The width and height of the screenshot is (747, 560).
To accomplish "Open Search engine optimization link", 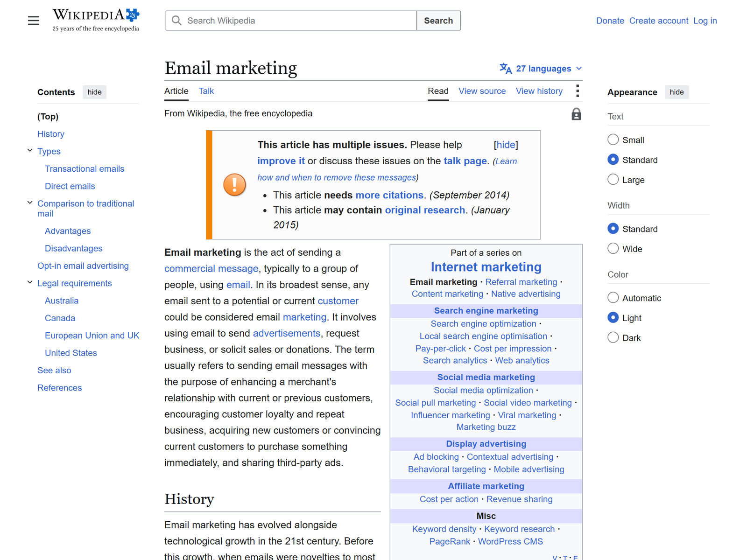I will [x=483, y=324].
